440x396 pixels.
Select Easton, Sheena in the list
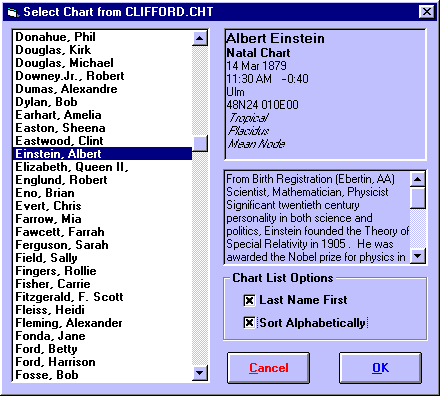click(102, 128)
